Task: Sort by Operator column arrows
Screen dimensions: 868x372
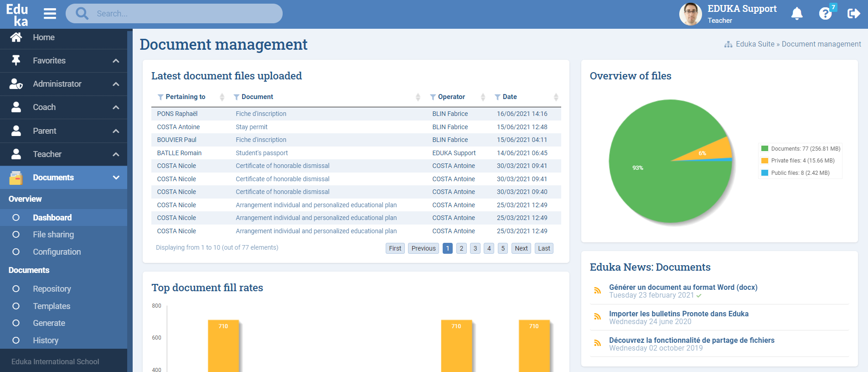Action: click(x=483, y=97)
